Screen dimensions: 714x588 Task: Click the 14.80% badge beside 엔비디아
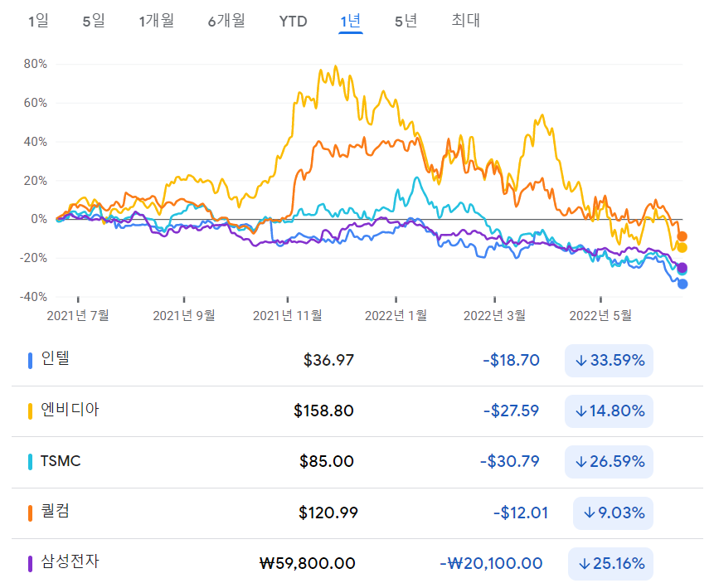point(609,411)
